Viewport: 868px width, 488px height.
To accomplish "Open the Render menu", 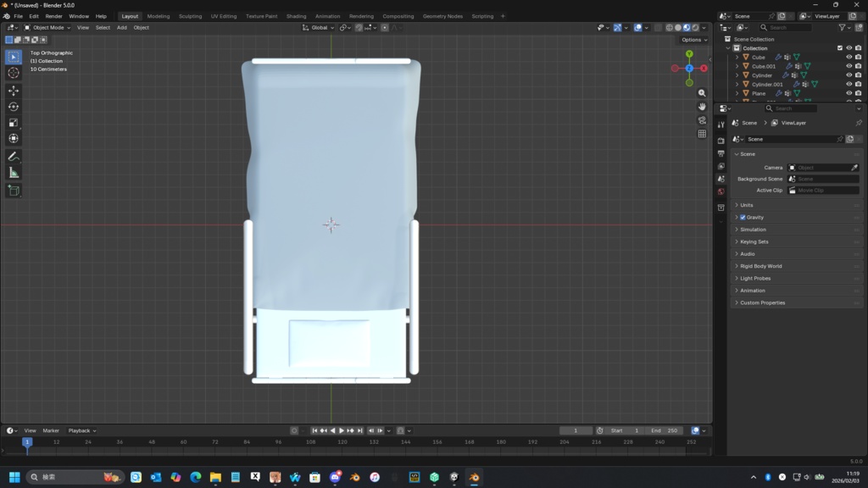I will [x=53, y=16].
